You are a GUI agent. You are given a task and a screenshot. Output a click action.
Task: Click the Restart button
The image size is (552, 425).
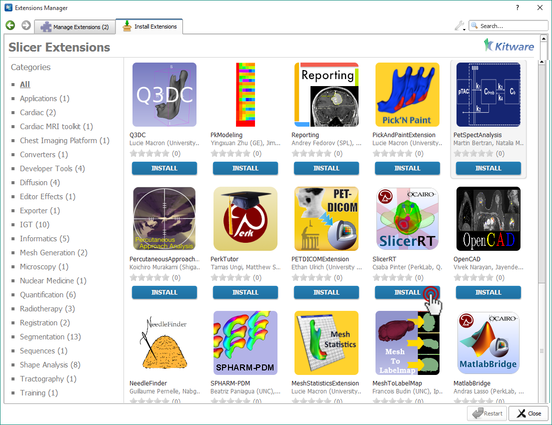487,413
